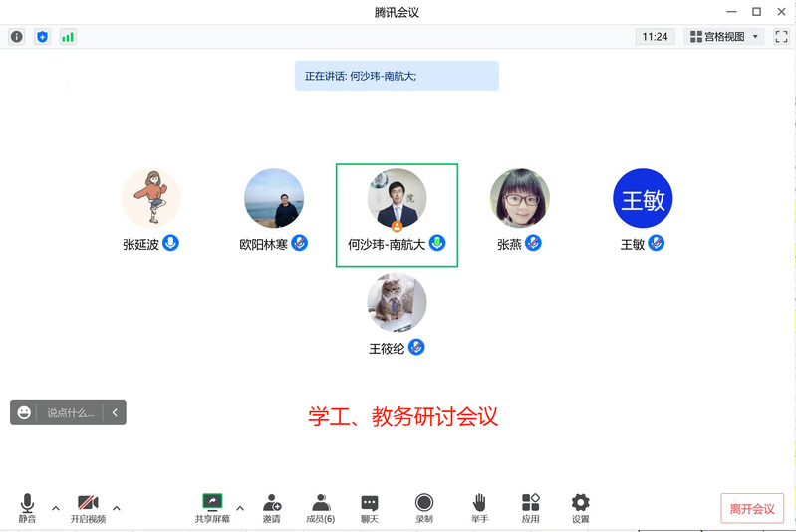796x532 pixels.
Task: Open the 成员(6) members list
Action: (320, 507)
